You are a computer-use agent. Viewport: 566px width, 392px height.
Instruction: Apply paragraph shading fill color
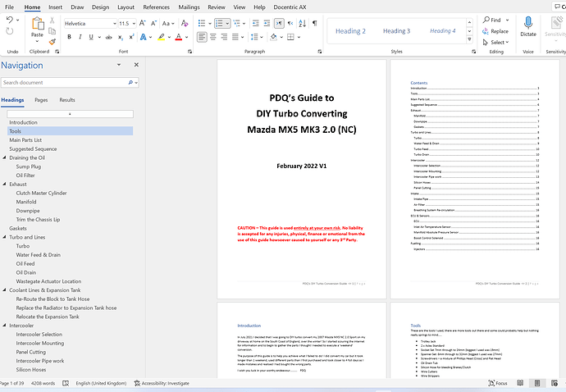[273, 37]
